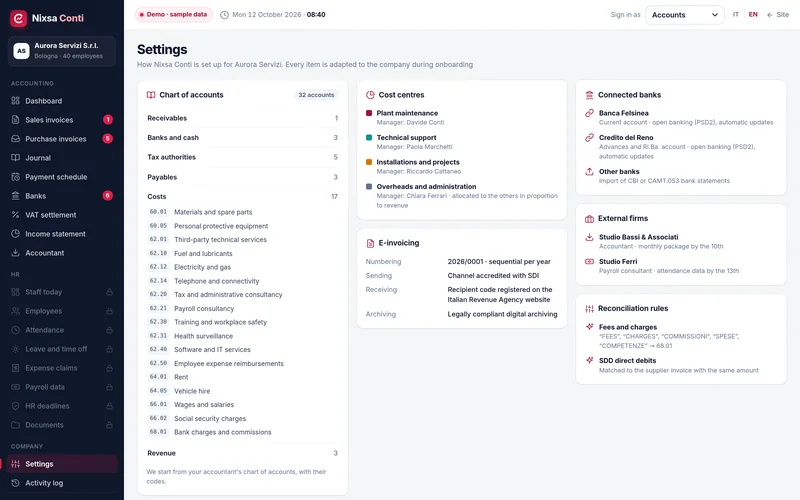The height and width of the screenshot is (500, 800).
Task: Click the Banks red count badge
Action: pos(108,195)
